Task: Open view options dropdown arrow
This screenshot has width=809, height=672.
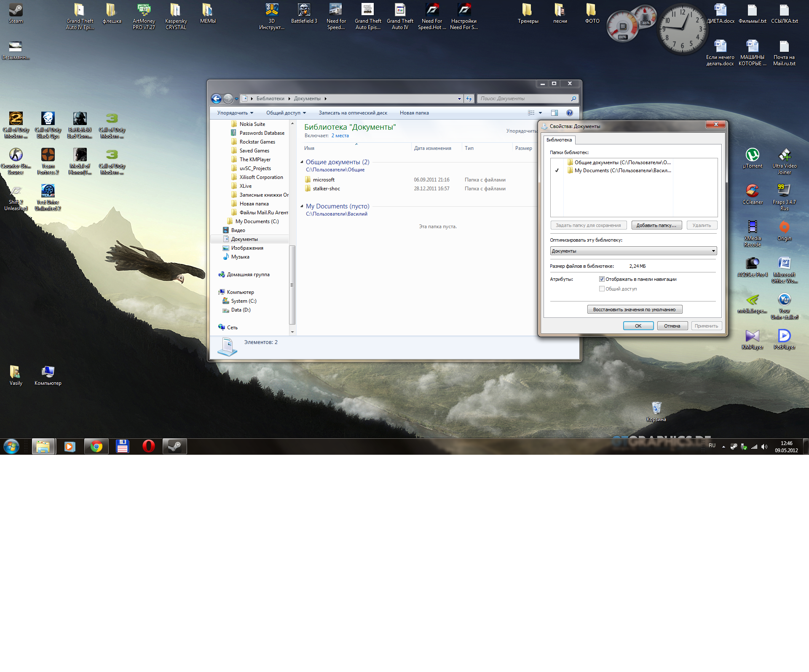Action: 540,113
